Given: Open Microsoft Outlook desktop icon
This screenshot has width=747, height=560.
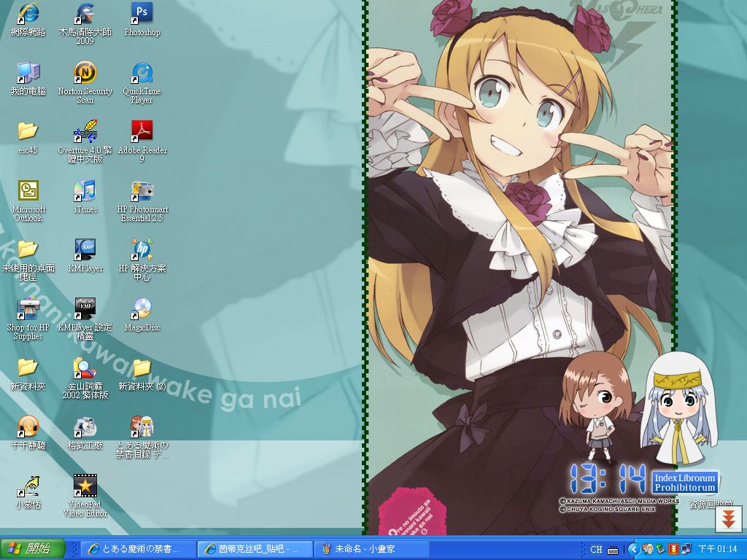Looking at the screenshot, I should (x=28, y=201).
